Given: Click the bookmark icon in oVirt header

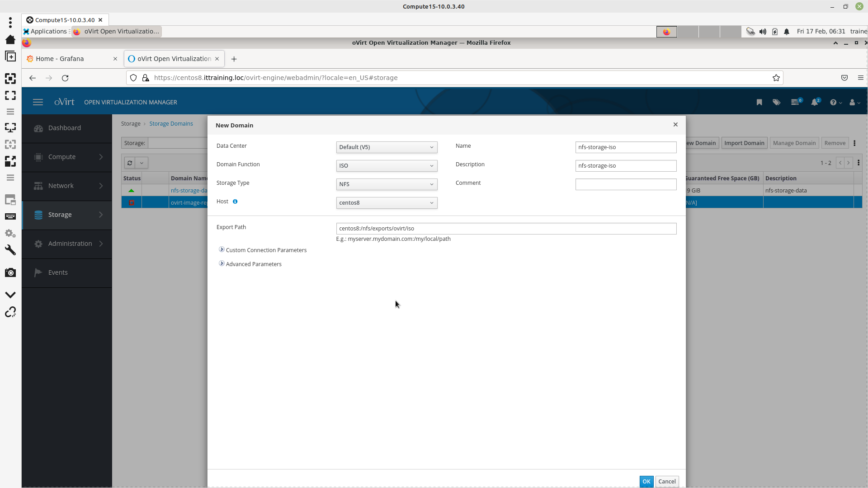Looking at the screenshot, I should (x=759, y=103).
